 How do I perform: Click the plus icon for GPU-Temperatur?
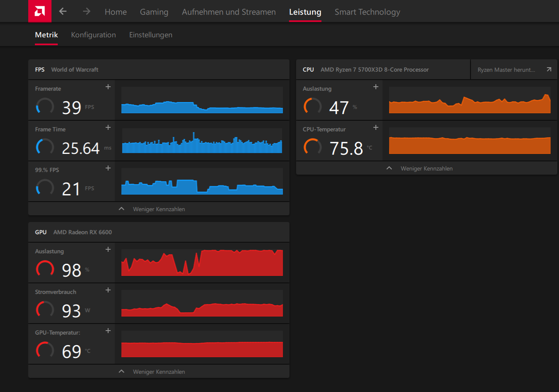(108, 331)
